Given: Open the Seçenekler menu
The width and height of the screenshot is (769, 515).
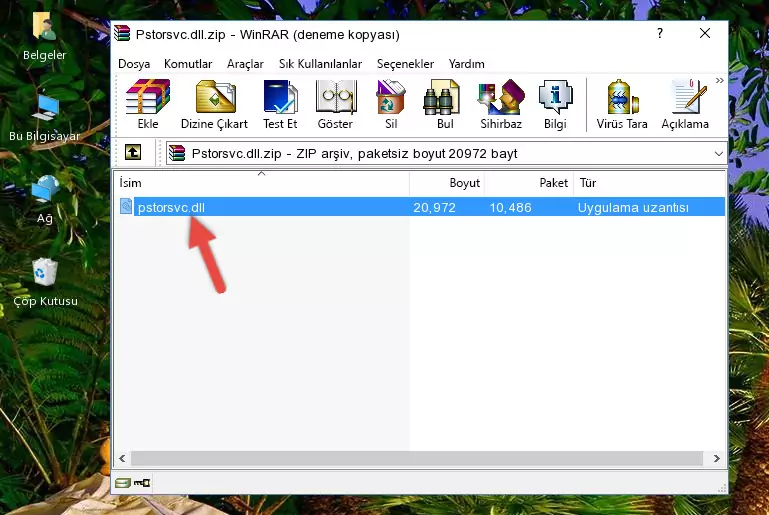Looking at the screenshot, I should coord(405,64).
